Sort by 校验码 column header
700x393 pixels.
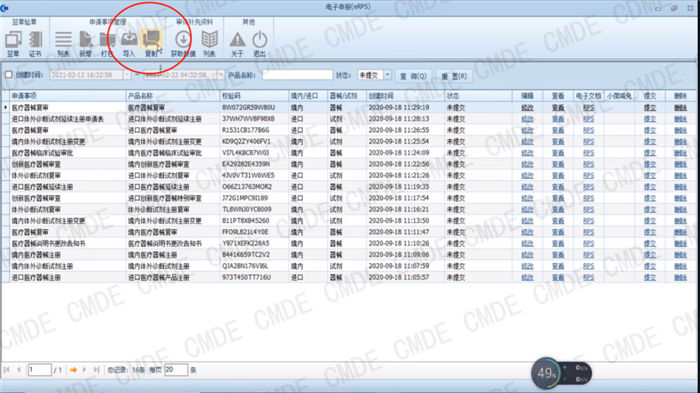[254, 96]
